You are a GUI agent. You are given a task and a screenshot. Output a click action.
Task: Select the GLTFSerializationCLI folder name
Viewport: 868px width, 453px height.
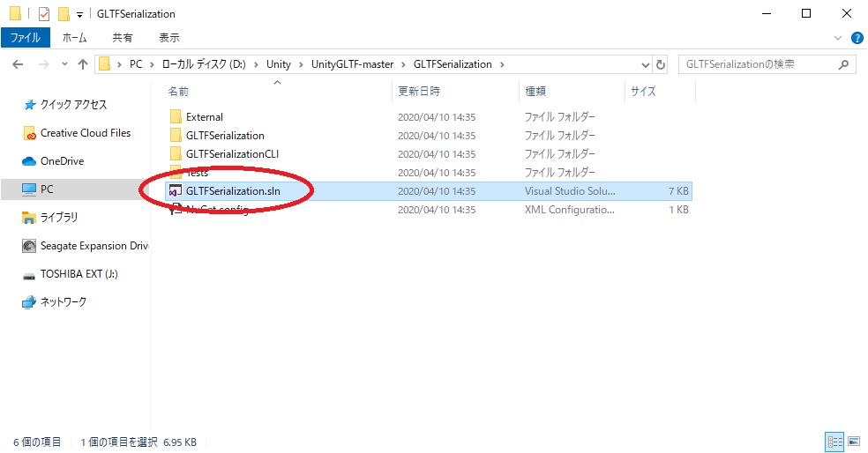coord(233,153)
